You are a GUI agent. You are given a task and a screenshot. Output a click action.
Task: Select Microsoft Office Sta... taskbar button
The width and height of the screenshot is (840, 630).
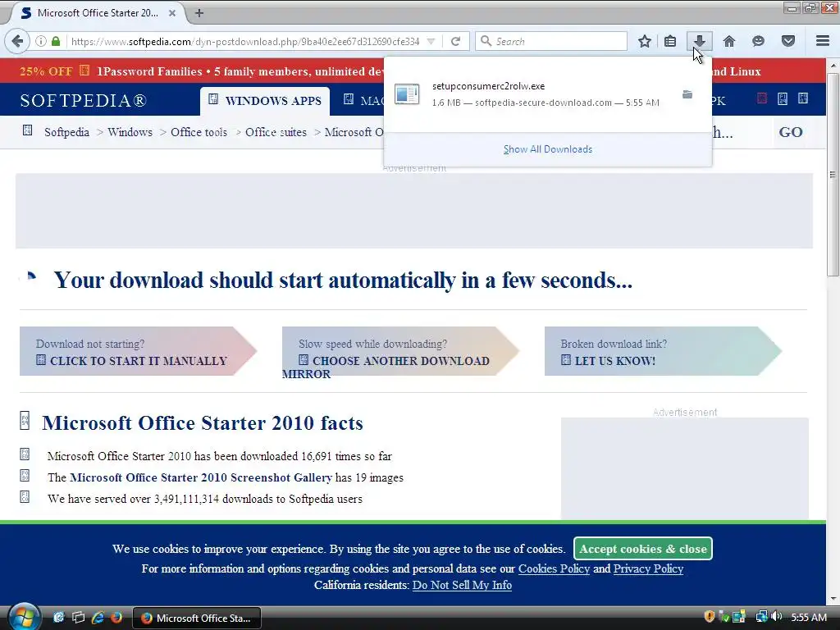(x=197, y=619)
